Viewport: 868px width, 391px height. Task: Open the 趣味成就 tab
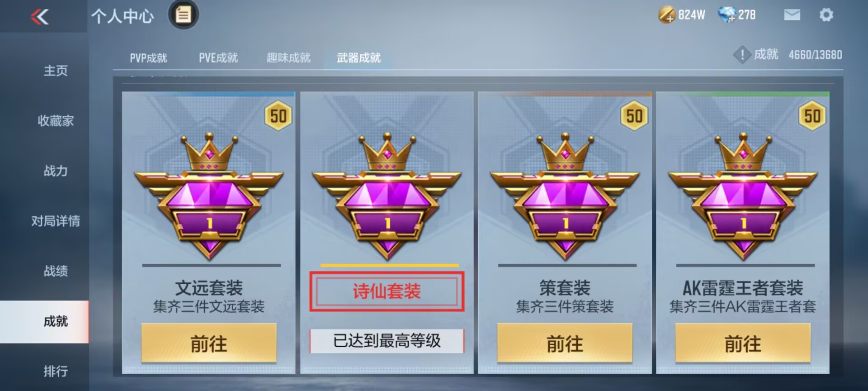click(x=288, y=58)
